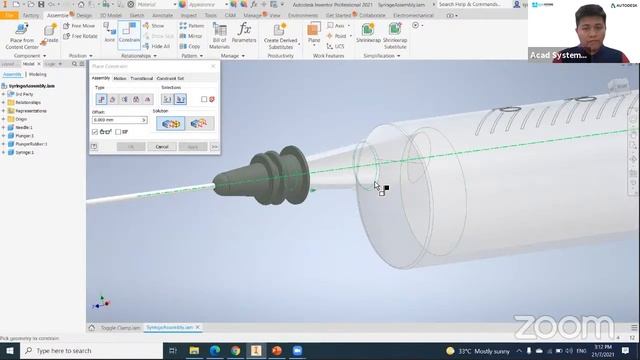640x360 pixels.
Task: Expand the PlungerRubber:1 component
Action: click(x=4, y=144)
